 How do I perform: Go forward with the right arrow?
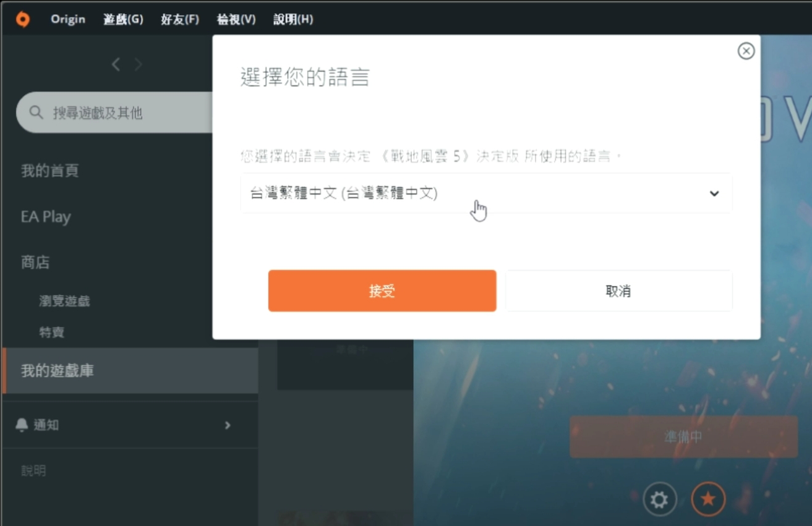[138, 64]
